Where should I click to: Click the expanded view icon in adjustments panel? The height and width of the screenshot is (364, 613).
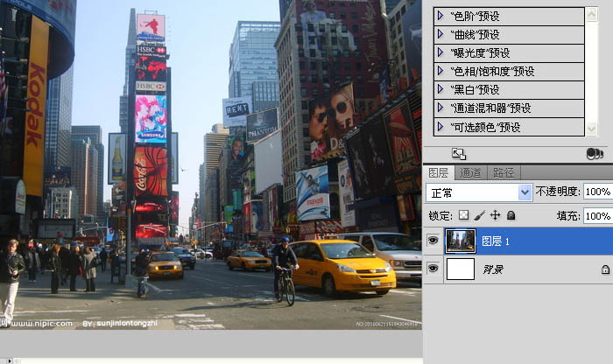[x=458, y=154]
